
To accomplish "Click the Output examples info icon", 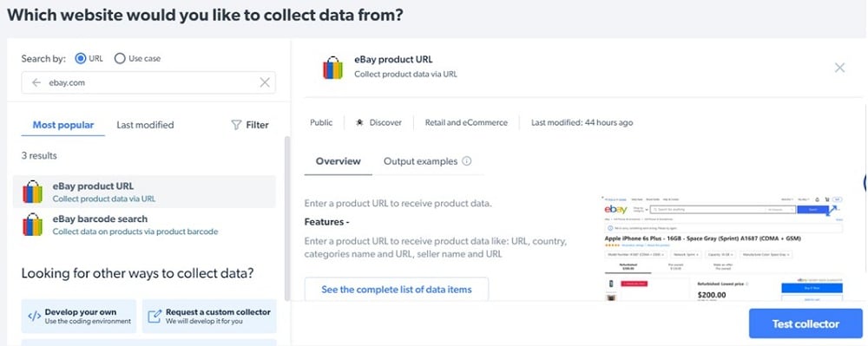I will point(467,161).
